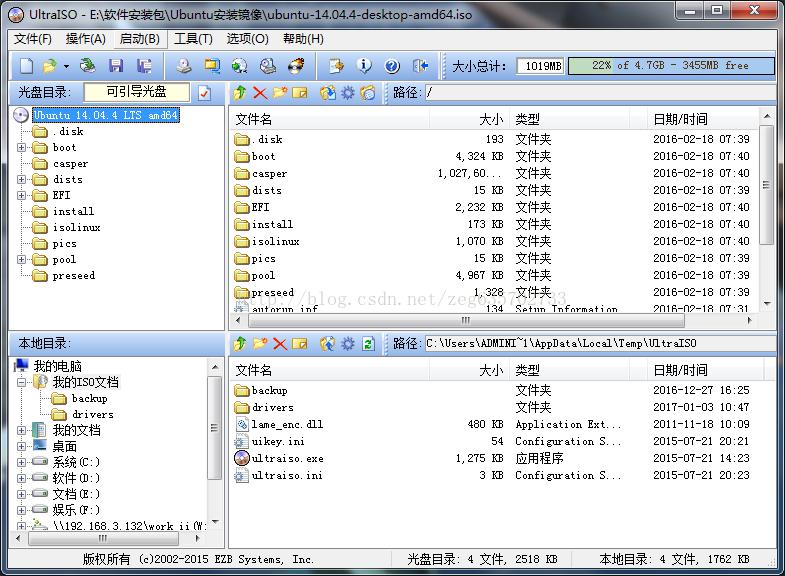Click the gear icon in local pane toolbar
Screen dimensions: 785x576
(x=348, y=344)
